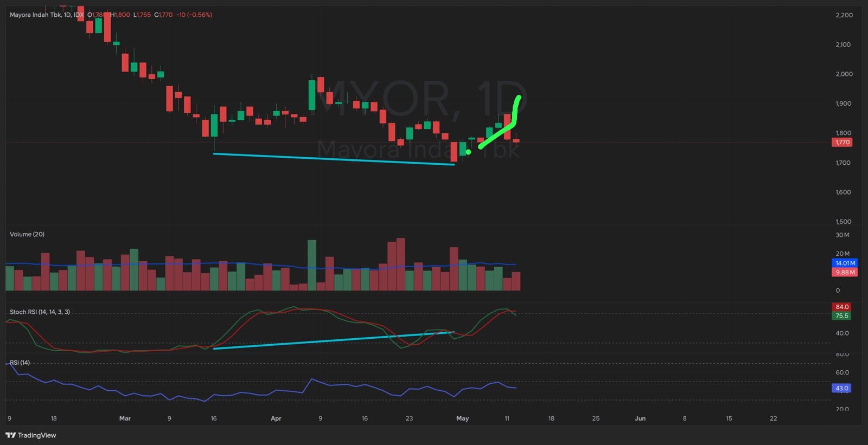868x445 pixels.
Task: Click the 1,600 price axis label
Action: (x=844, y=192)
